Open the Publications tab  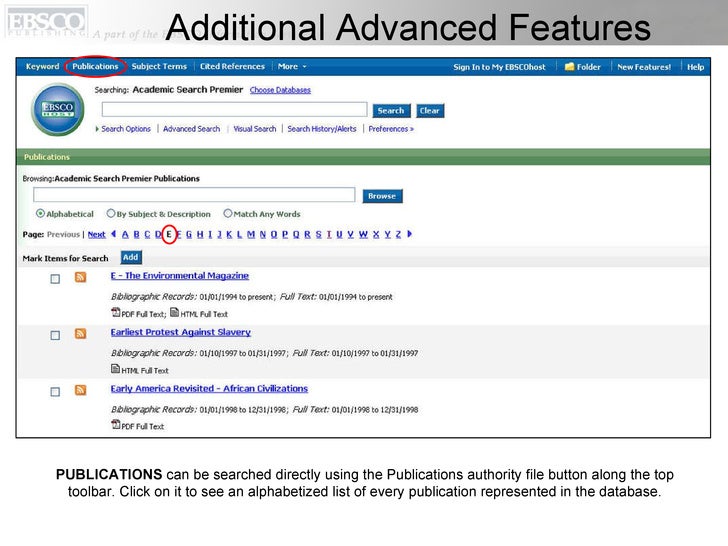coord(95,66)
